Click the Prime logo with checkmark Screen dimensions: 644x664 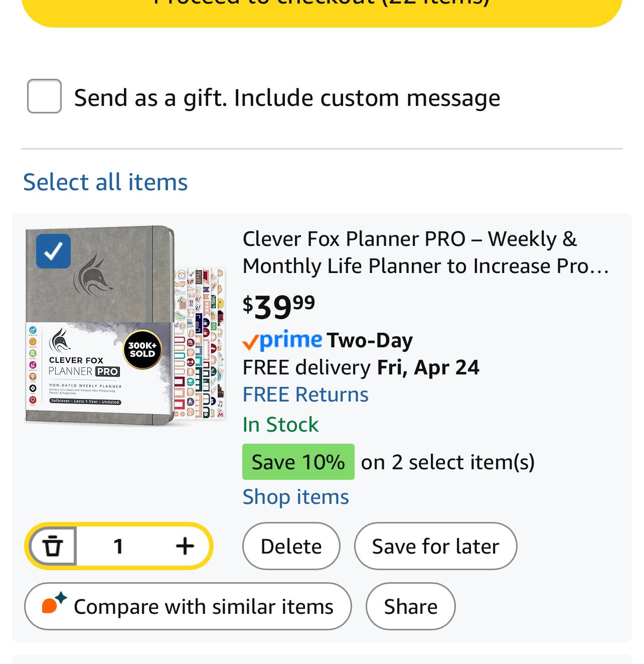pyautogui.click(x=282, y=341)
